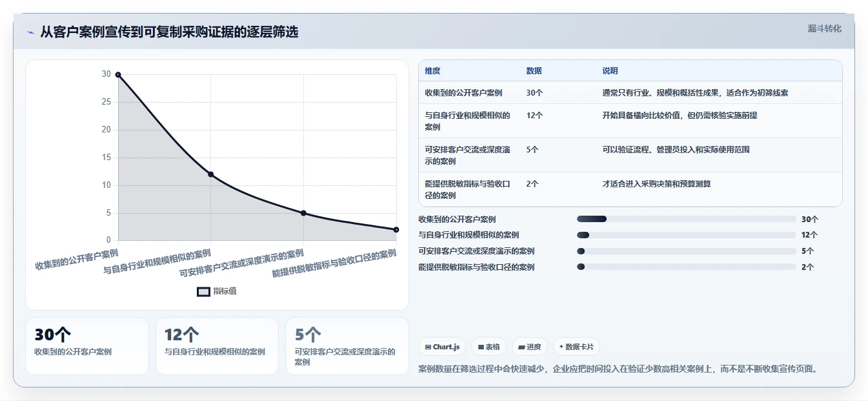Viewport: 868px width, 401px height.
Task: Click the lightning icon beside the title
Action: coord(30,32)
